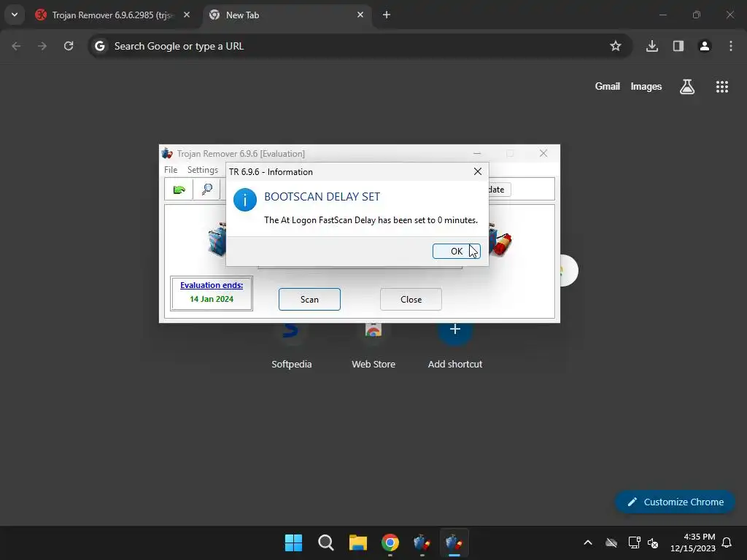
Task: Open first Trojan Remover taskbar icon
Action: click(422, 542)
